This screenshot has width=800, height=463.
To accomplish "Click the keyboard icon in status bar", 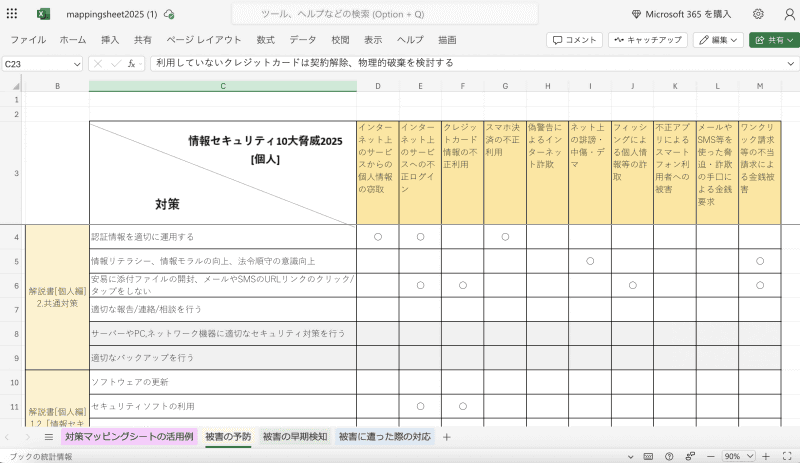I will 648,456.
